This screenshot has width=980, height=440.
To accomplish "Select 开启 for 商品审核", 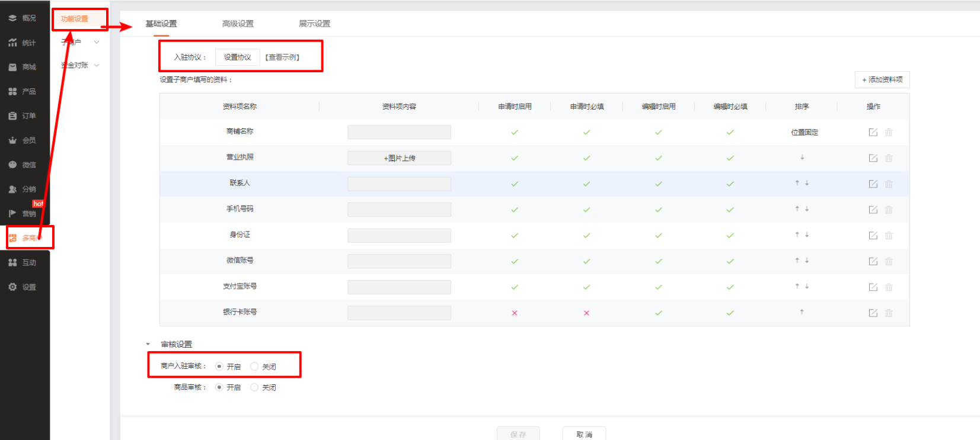I will tap(219, 387).
